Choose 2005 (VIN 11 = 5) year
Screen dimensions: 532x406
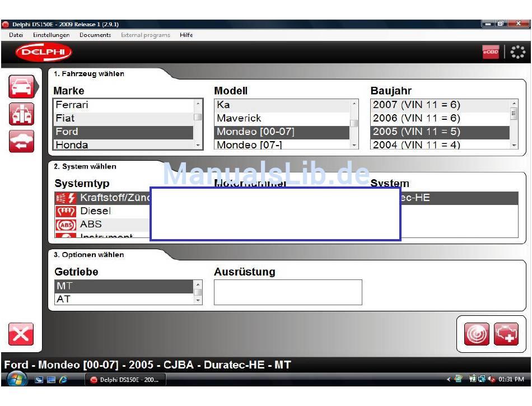coord(440,132)
